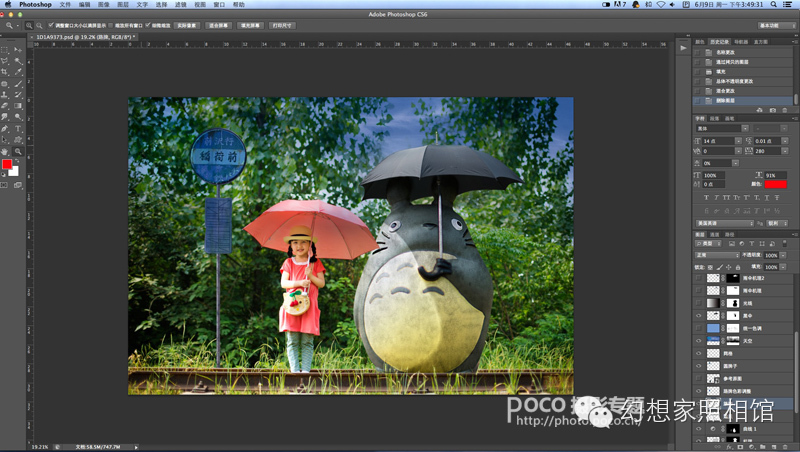The width and height of the screenshot is (800, 452).
Task: Toggle scrubby zoom checkbox
Action: pos(148,25)
